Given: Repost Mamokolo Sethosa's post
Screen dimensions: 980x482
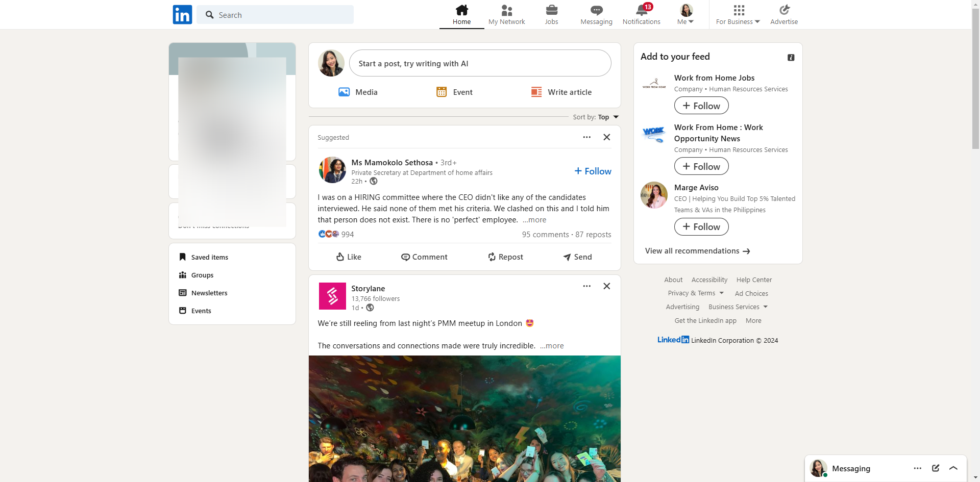Looking at the screenshot, I should click(505, 257).
